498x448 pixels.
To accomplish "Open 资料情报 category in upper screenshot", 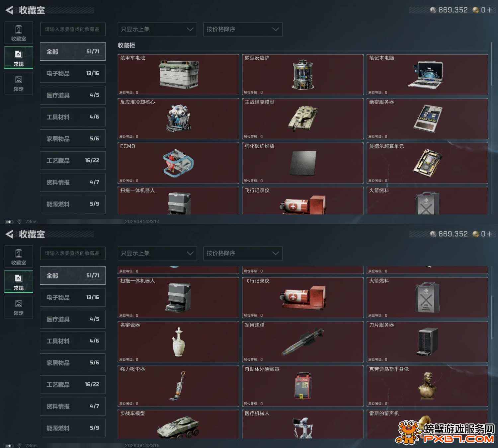I will [x=73, y=182].
